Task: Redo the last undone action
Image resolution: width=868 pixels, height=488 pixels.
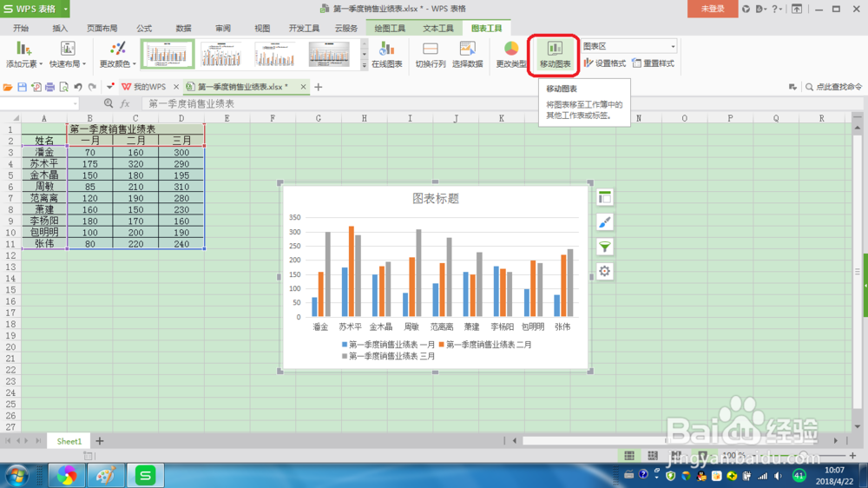Action: (93, 87)
